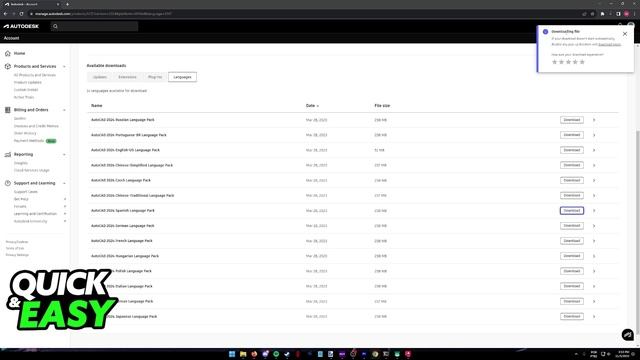Expand the Russian Language Pack row details
Image resolution: width=640 pixels, height=360 pixels.
point(594,120)
